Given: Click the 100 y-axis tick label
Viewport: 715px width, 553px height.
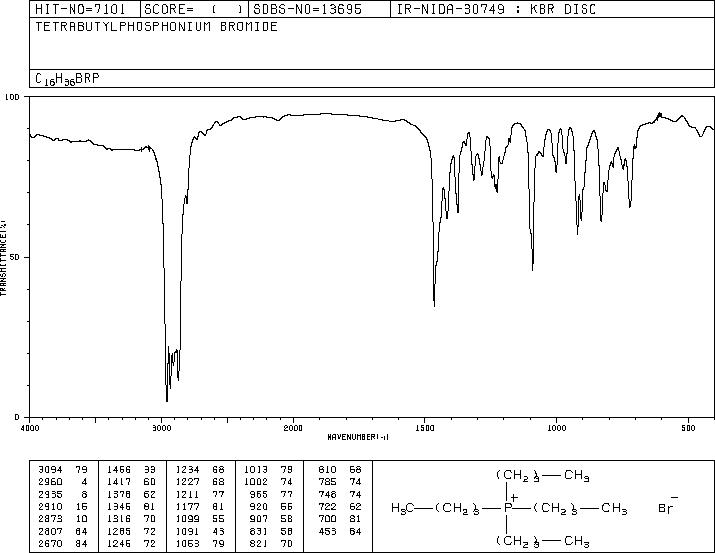Looking at the screenshot, I should [x=13, y=97].
